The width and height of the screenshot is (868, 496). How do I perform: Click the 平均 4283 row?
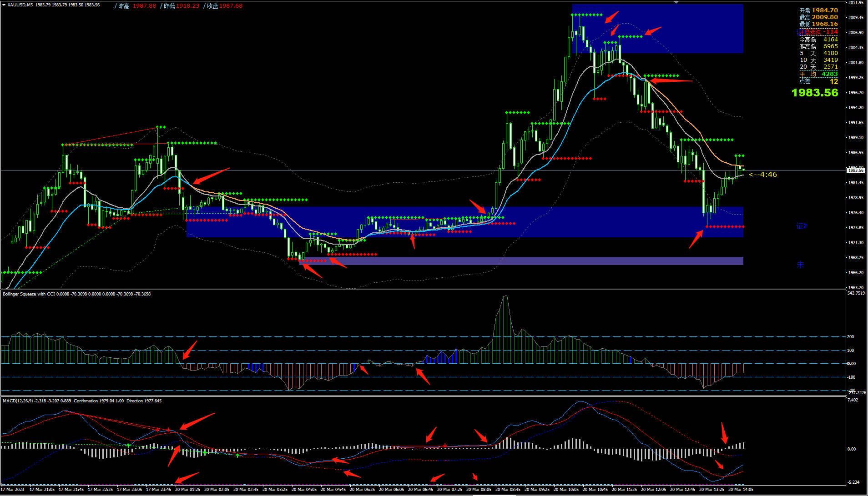[818, 74]
